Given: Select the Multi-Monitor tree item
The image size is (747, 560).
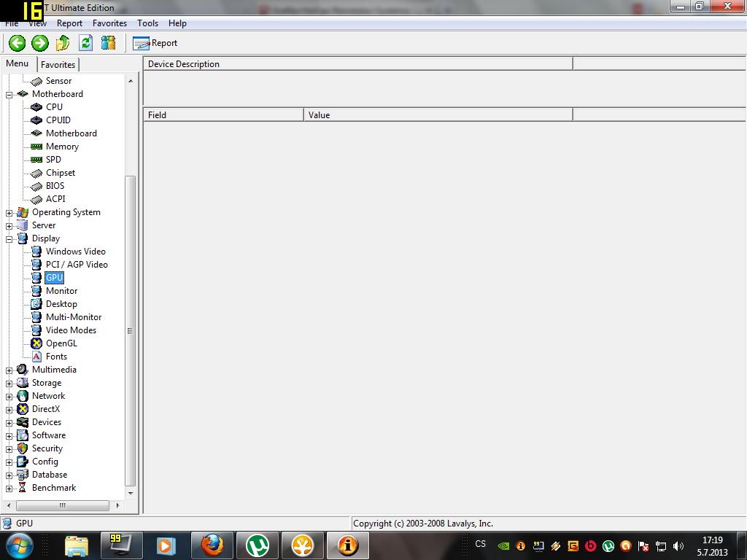Looking at the screenshot, I should (x=74, y=317).
